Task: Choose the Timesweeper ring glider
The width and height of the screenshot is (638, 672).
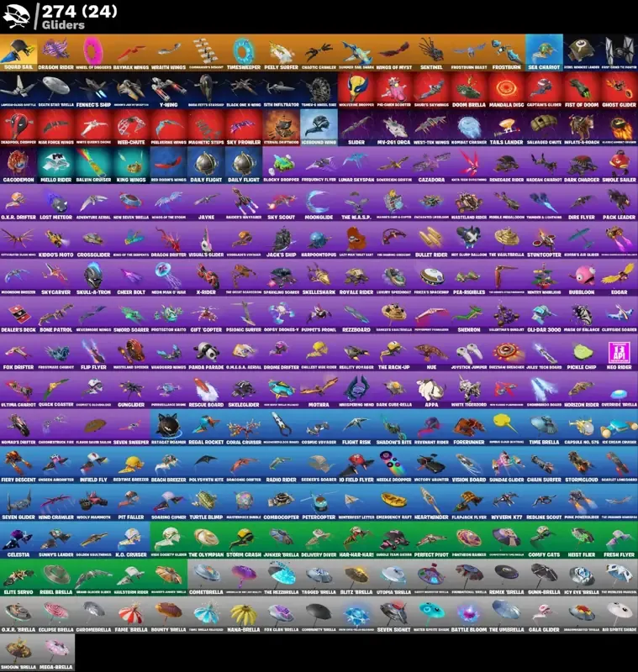Action: 244,52
